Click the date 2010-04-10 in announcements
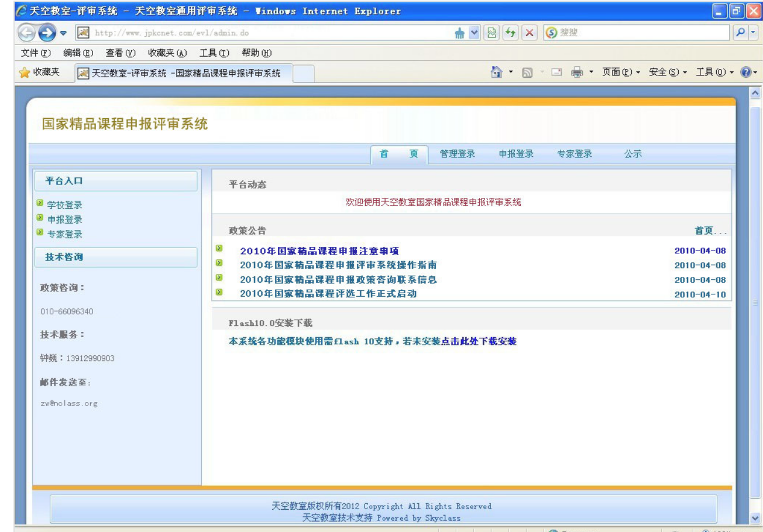The width and height of the screenshot is (763, 532). [x=700, y=294]
